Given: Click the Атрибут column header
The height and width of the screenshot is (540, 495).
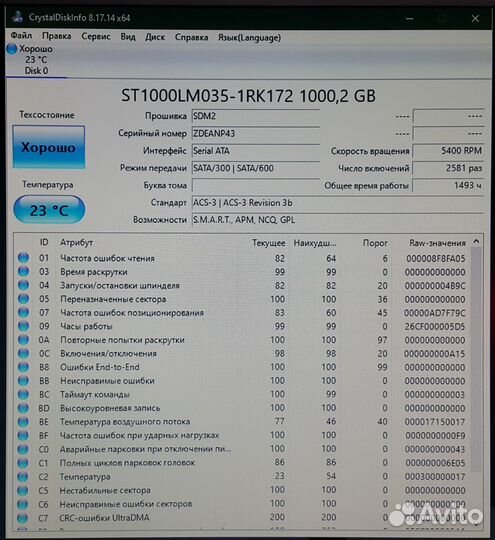Looking at the screenshot, I should pyautogui.click(x=76, y=242).
